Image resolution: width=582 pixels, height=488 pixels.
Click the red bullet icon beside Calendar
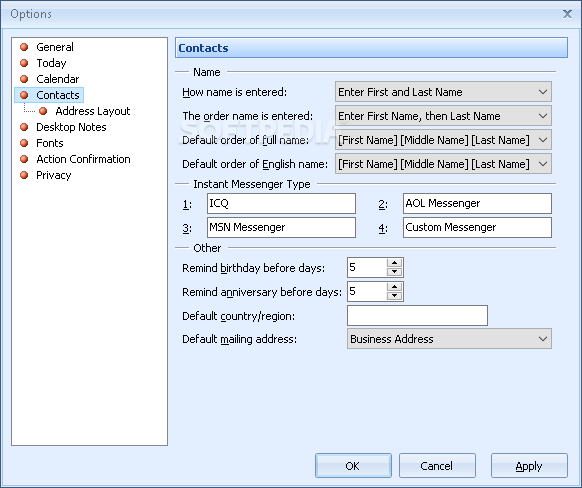point(24,79)
